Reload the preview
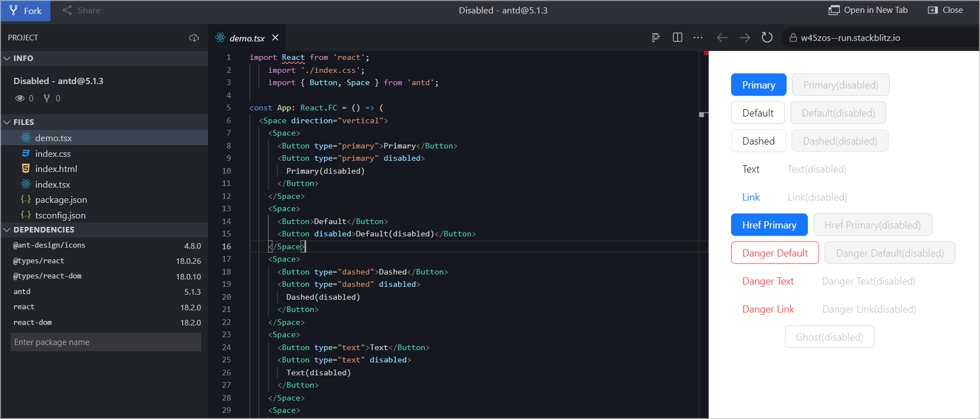Viewport: 980px width, 419px height. point(767,38)
